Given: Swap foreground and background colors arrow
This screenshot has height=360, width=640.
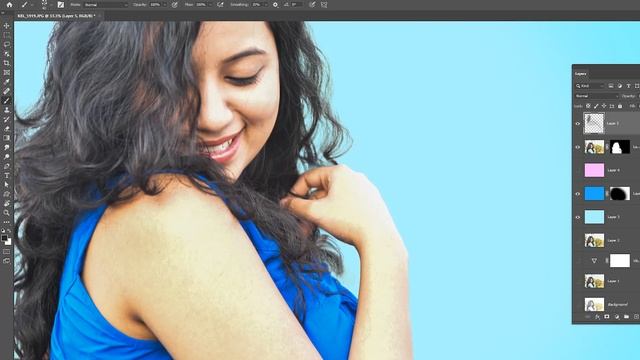Looking at the screenshot, I should [9, 231].
